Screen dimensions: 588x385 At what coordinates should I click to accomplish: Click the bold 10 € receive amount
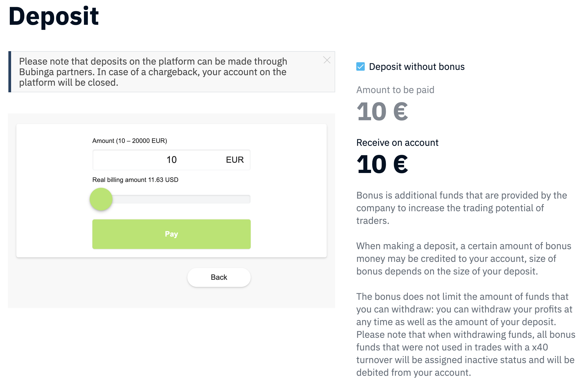coord(382,165)
